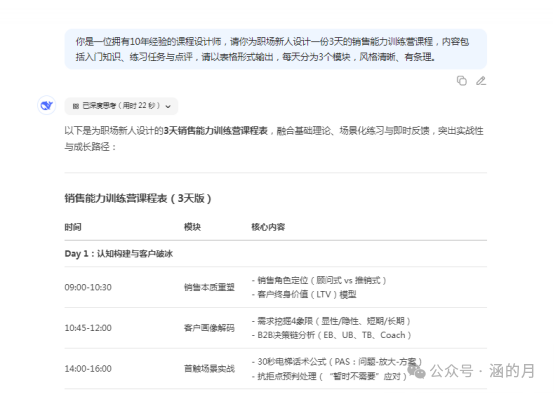Click time cell 09:00-10:30
The image size is (554, 393).
88,287
